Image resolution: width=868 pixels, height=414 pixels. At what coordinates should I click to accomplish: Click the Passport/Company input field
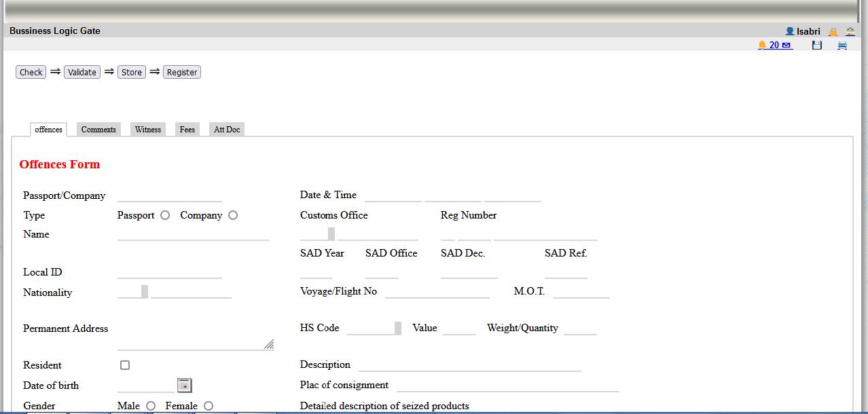(170, 195)
